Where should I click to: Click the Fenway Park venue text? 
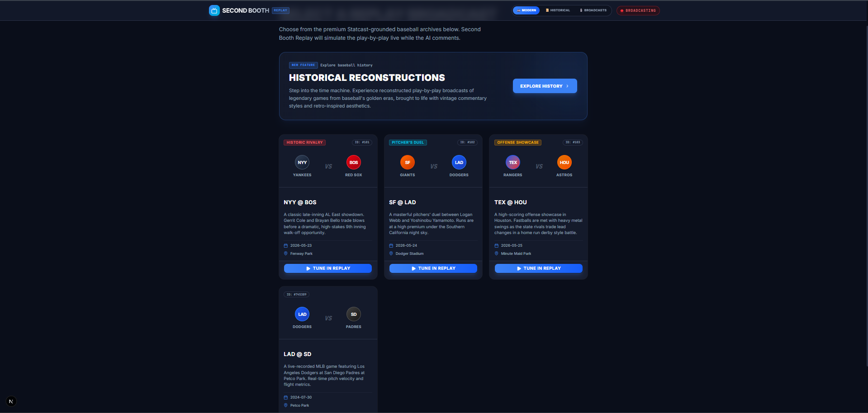point(301,254)
